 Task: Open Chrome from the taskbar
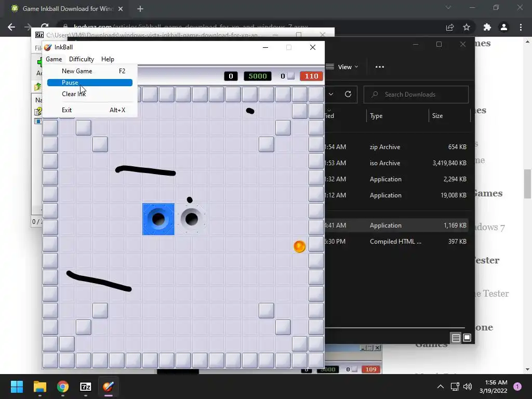[x=63, y=387]
